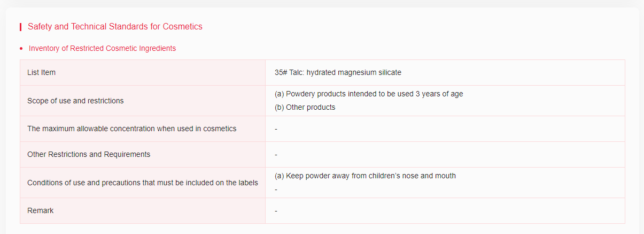This screenshot has width=644, height=234.
Task: Click '3 years of age' in the scope text
Action: [439, 94]
